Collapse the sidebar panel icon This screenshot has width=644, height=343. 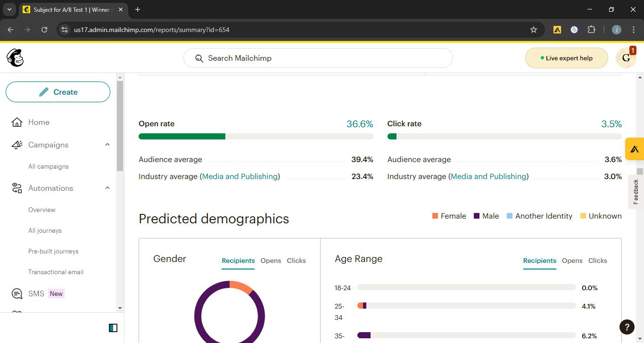pyautogui.click(x=113, y=328)
